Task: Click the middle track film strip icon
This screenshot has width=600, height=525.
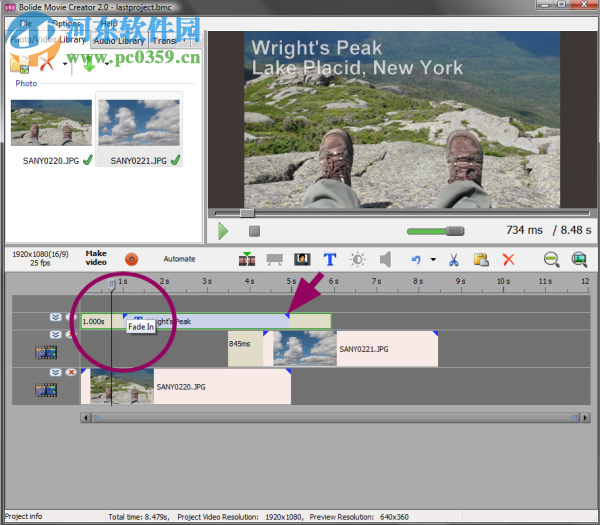Action: 46,352
